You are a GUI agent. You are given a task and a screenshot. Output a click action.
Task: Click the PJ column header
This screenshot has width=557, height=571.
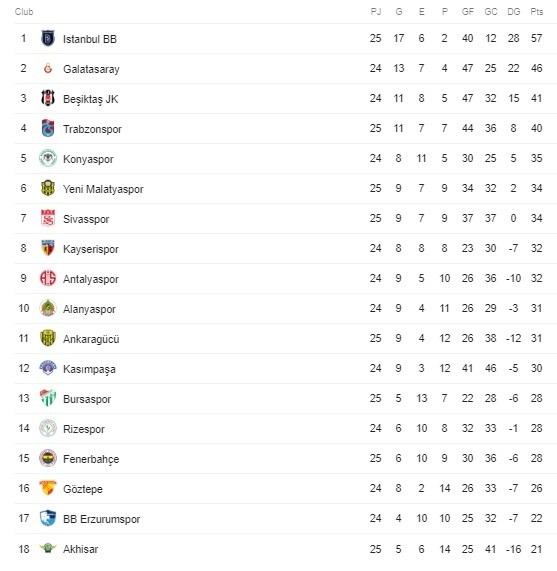376,12
